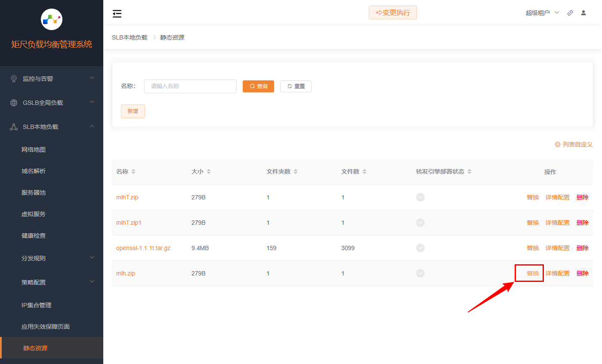Click the 查询 search button

click(258, 86)
